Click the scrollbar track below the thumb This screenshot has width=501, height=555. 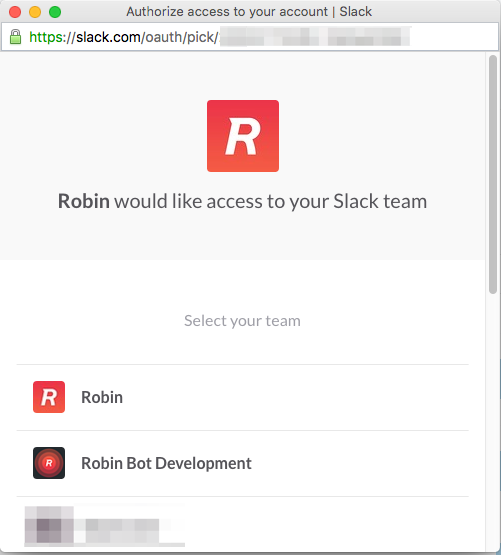pos(493,421)
